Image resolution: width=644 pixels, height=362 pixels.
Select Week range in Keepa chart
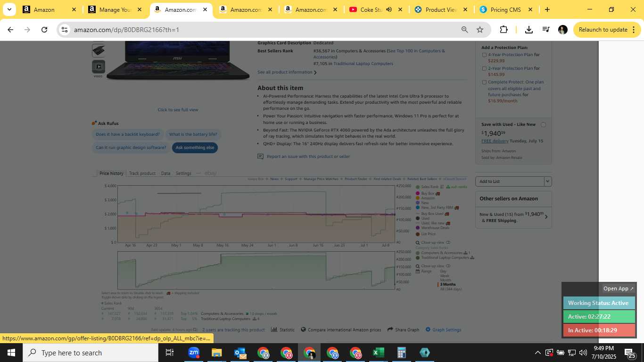tap(445, 276)
